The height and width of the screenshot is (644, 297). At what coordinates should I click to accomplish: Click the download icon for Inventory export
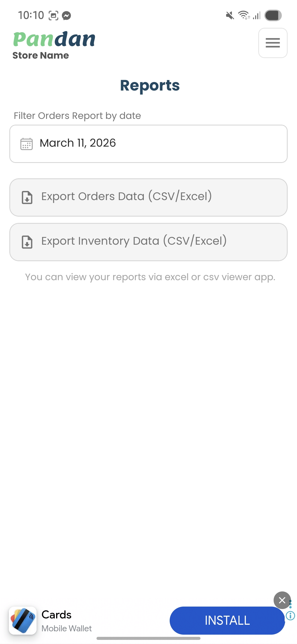coord(27,242)
